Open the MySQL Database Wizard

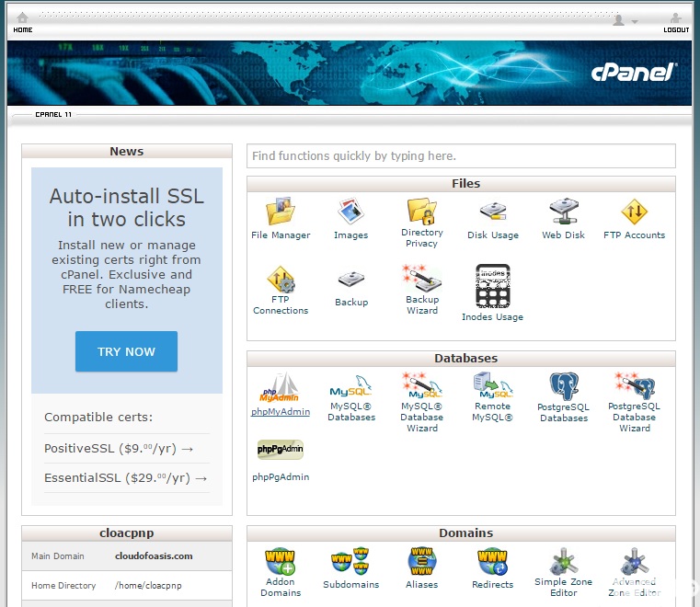pos(422,402)
